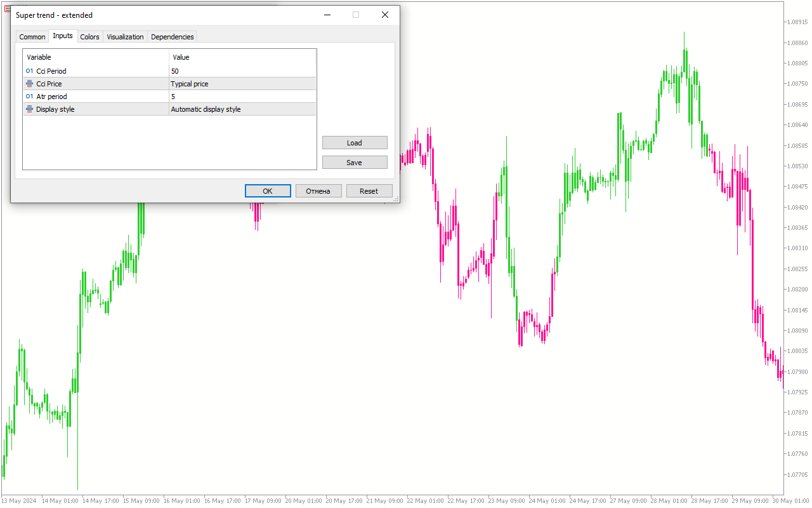Click the 30 May 01:00 time label
Image resolution: width=812 pixels, height=508 pixels.
pos(791,501)
